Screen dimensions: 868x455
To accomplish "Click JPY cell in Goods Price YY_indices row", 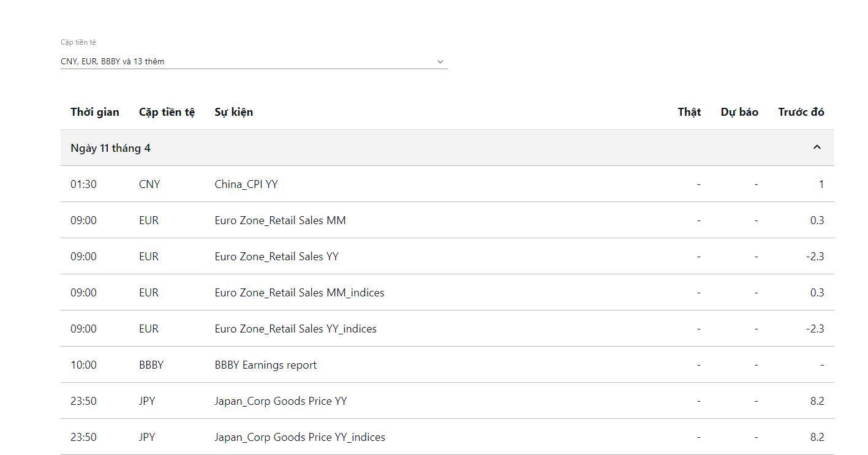I will point(147,437).
